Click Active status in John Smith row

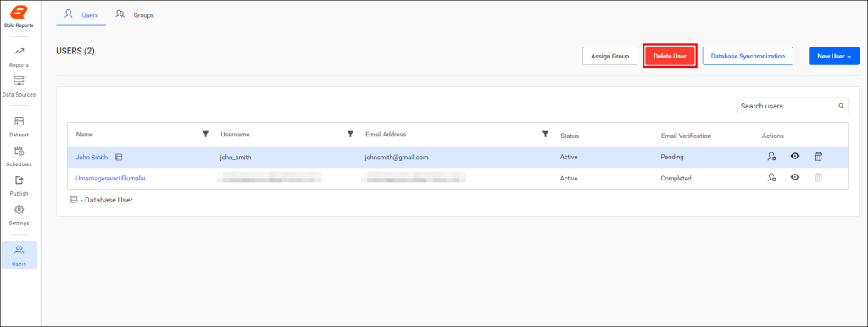(569, 157)
